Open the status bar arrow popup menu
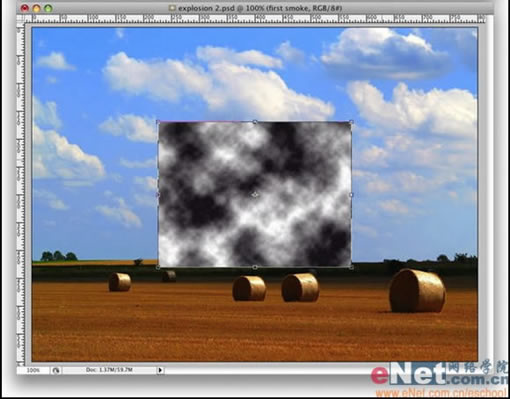 tap(160, 370)
